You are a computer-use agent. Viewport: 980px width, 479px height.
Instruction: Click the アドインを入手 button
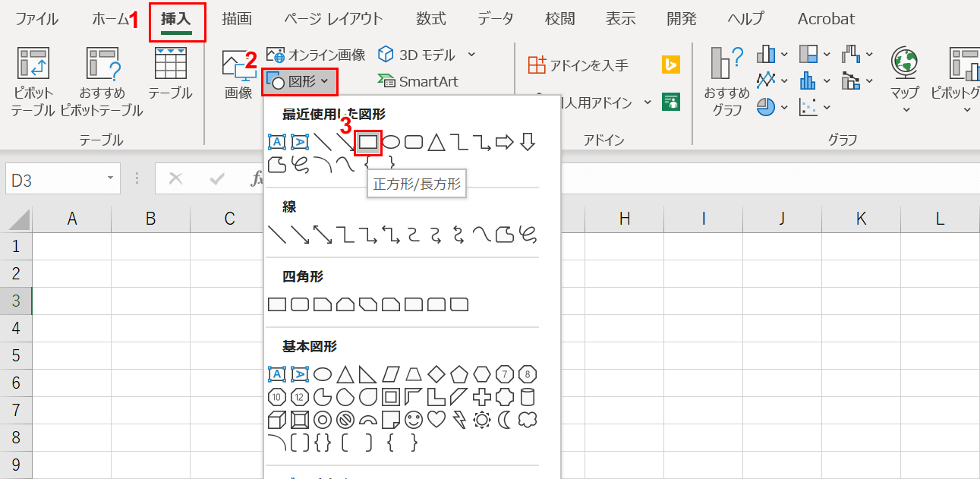coord(588,65)
